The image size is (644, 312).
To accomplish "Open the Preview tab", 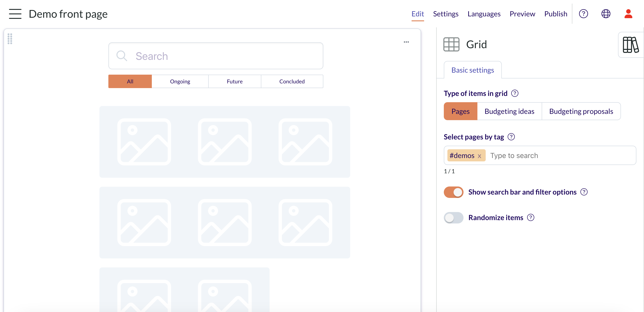I will click(522, 14).
